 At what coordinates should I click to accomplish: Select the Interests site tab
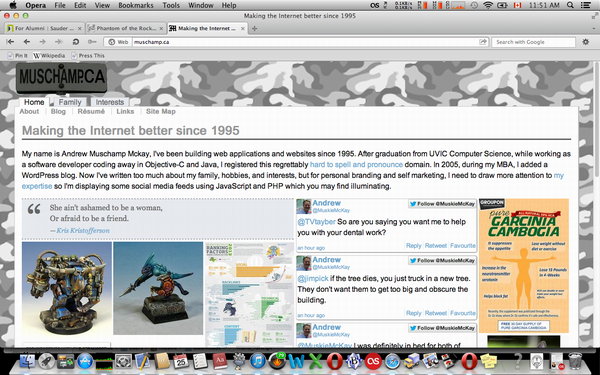point(109,102)
